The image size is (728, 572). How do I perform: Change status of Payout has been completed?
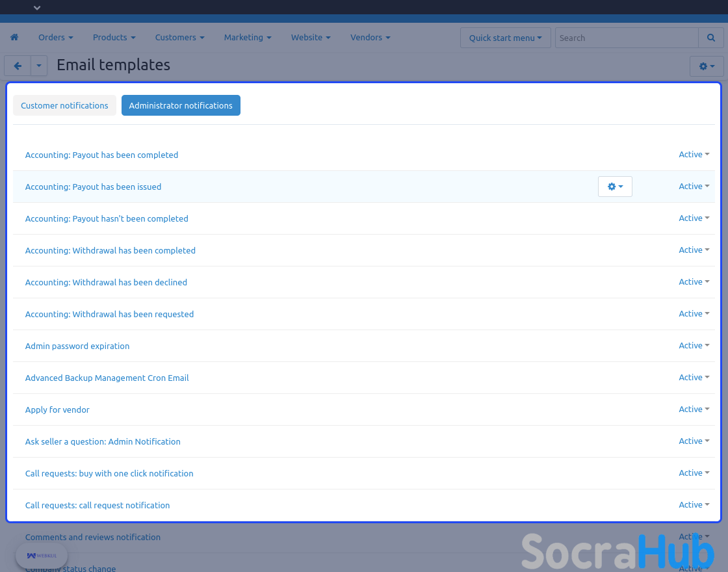click(694, 155)
